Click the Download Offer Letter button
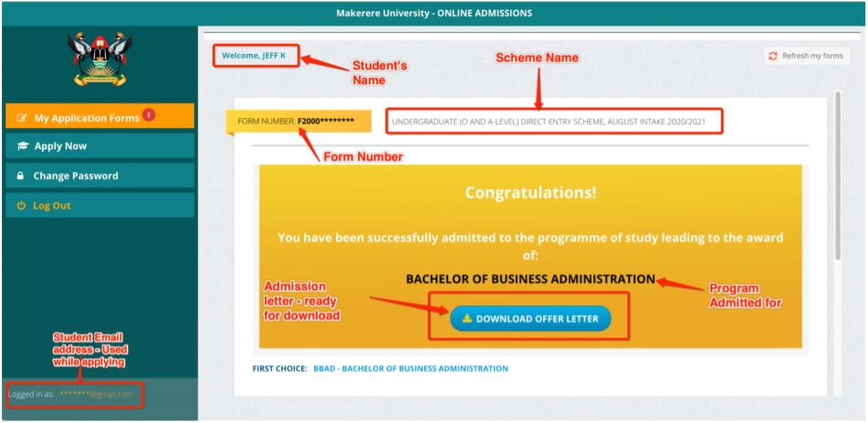868x423 pixels. tap(530, 319)
